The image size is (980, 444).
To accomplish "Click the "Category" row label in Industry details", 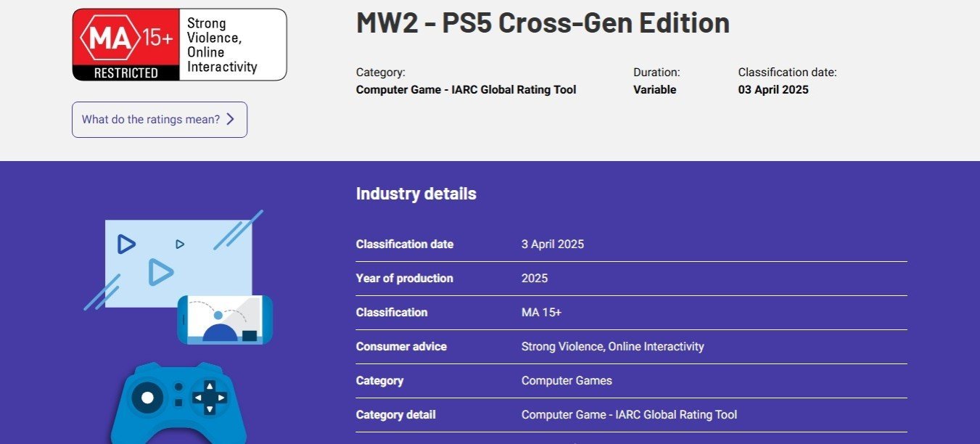I will [379, 381].
